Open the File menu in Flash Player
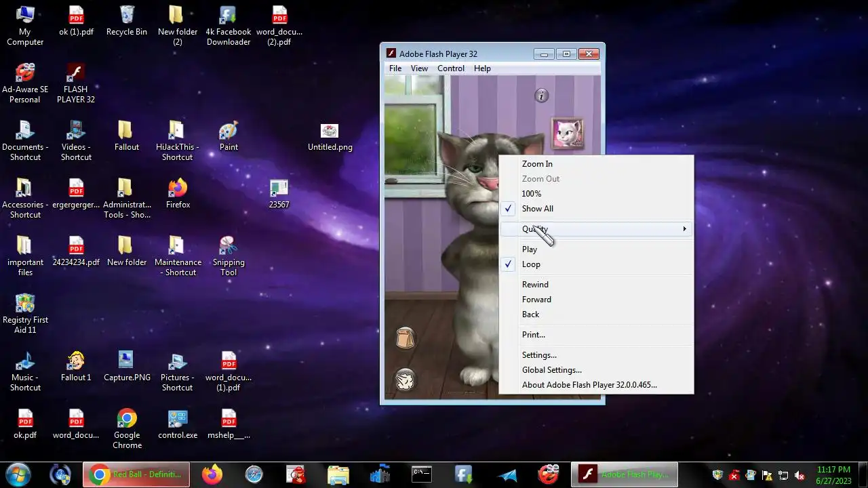 395,68
